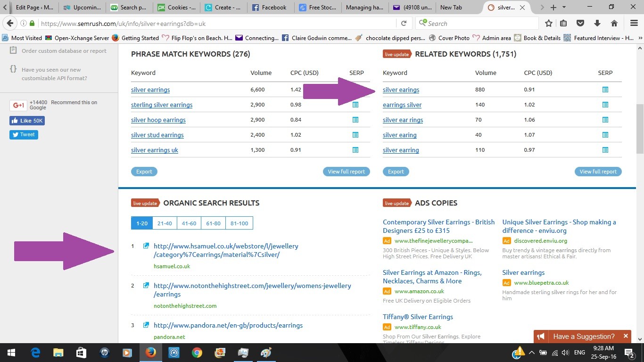Close the Have a Suggestion bar
This screenshot has width=644, height=362.
[626, 336]
